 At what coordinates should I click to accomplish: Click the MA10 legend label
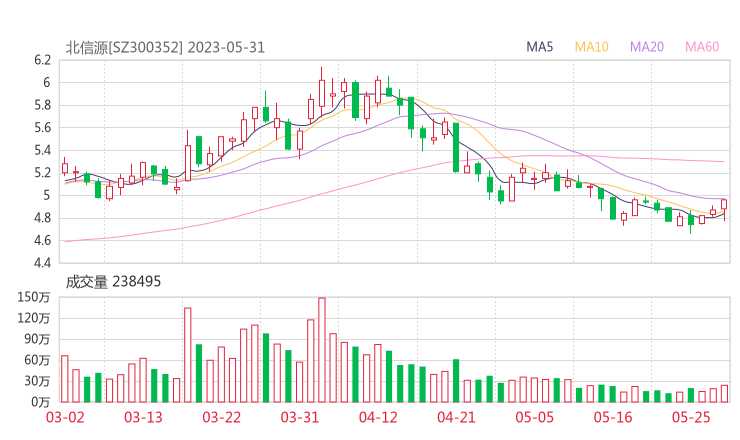click(591, 47)
